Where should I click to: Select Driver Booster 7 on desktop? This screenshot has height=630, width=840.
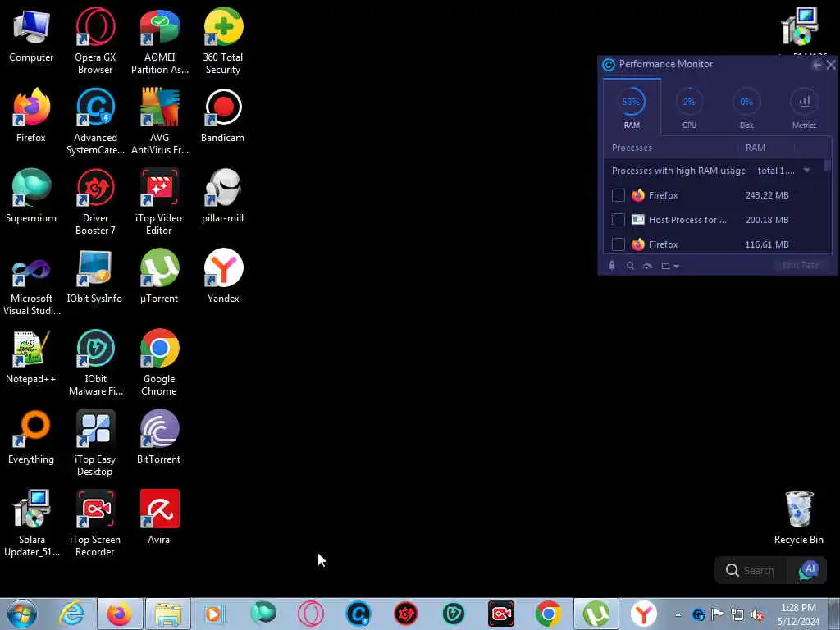(x=95, y=202)
